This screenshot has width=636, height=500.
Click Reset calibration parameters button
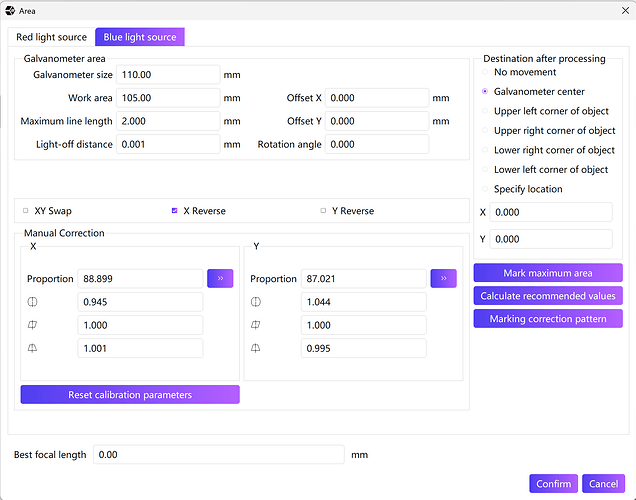(130, 395)
